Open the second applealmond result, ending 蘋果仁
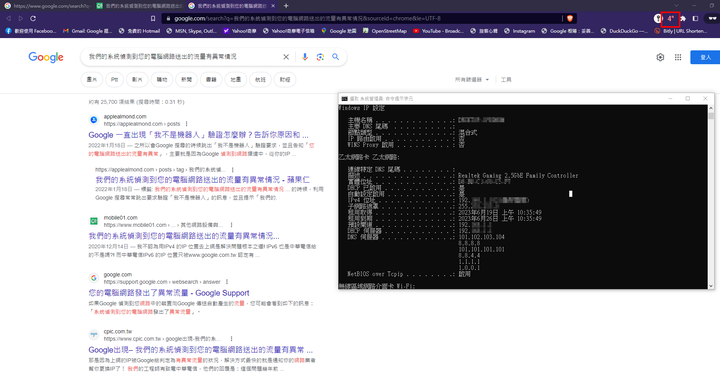Image resolution: width=720 pixels, height=381 pixels. point(202,179)
